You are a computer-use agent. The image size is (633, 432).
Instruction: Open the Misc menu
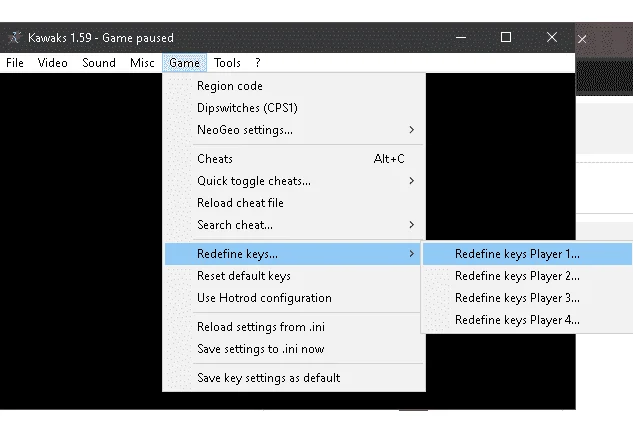pyautogui.click(x=142, y=63)
